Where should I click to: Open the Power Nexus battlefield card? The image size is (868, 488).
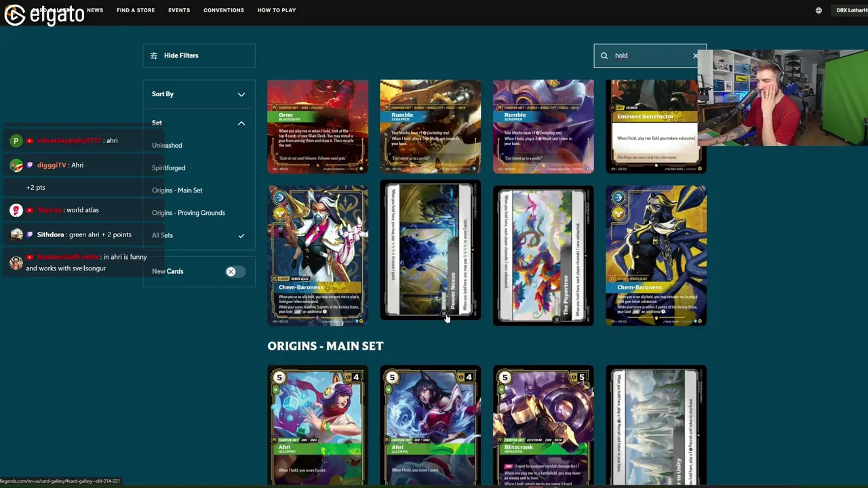[x=431, y=250]
